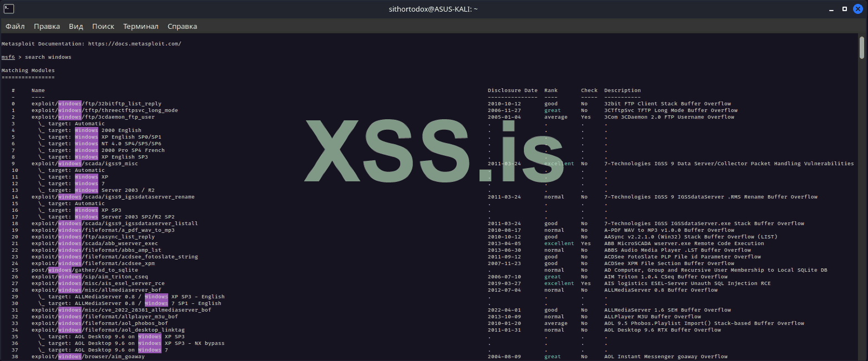Click 'Matching Modules' heading

28,70
